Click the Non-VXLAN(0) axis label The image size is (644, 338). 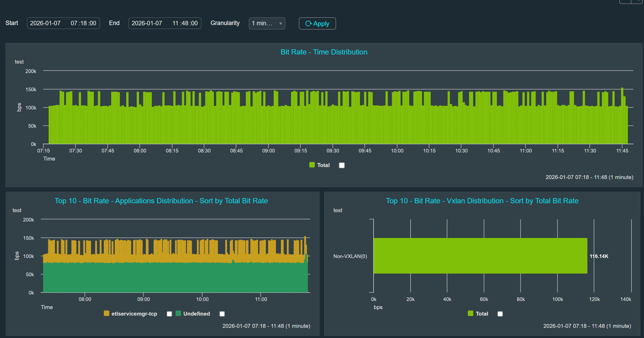(x=350, y=256)
